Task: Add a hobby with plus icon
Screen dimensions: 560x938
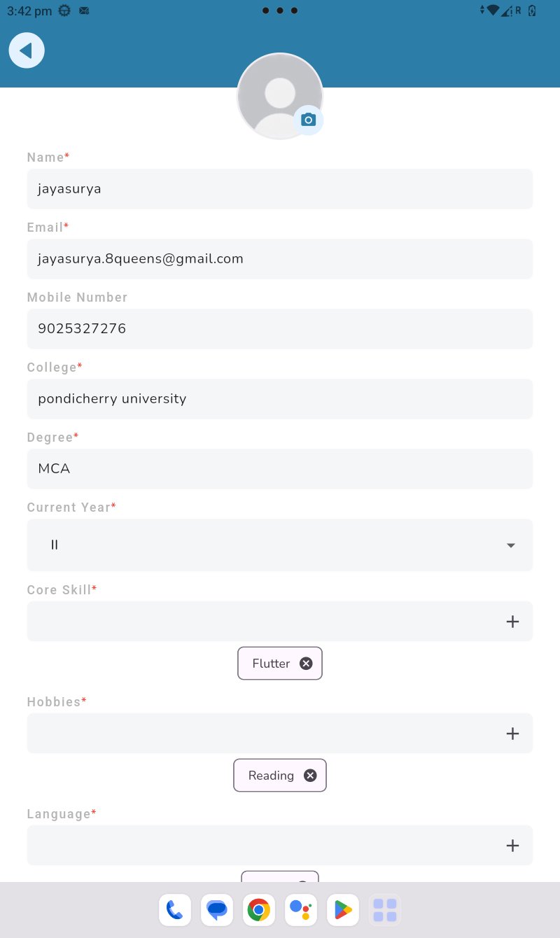Action: 512,734
